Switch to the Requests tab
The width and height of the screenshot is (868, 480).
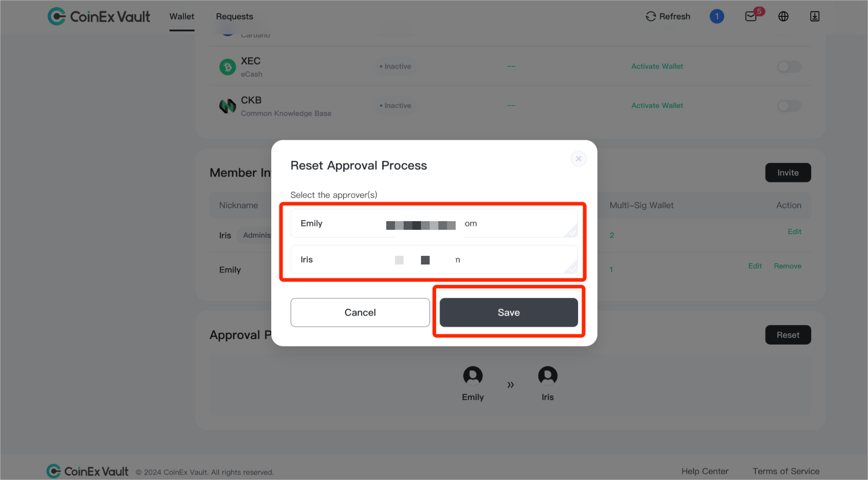coord(234,16)
